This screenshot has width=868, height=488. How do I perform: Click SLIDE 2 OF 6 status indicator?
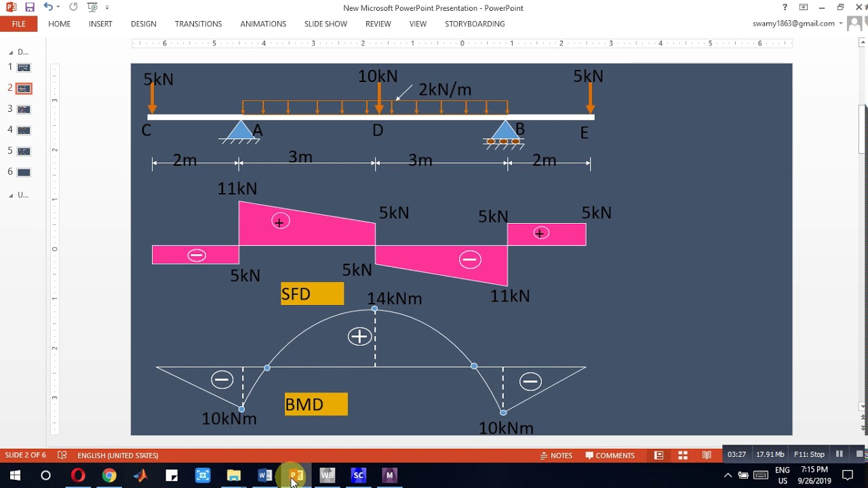tap(26, 455)
